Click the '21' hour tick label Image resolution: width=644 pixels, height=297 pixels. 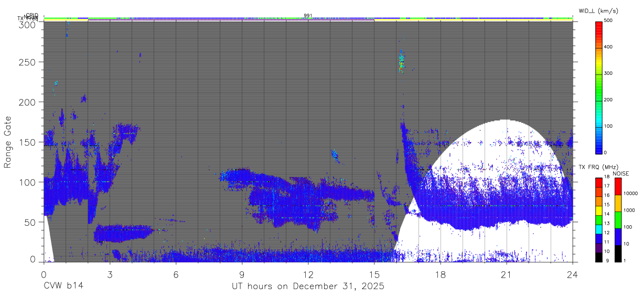506,273
